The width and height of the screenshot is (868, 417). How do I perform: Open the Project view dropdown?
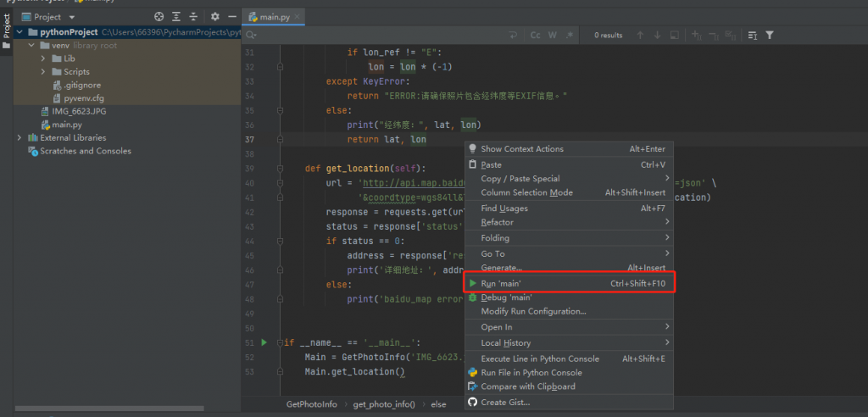[71, 17]
